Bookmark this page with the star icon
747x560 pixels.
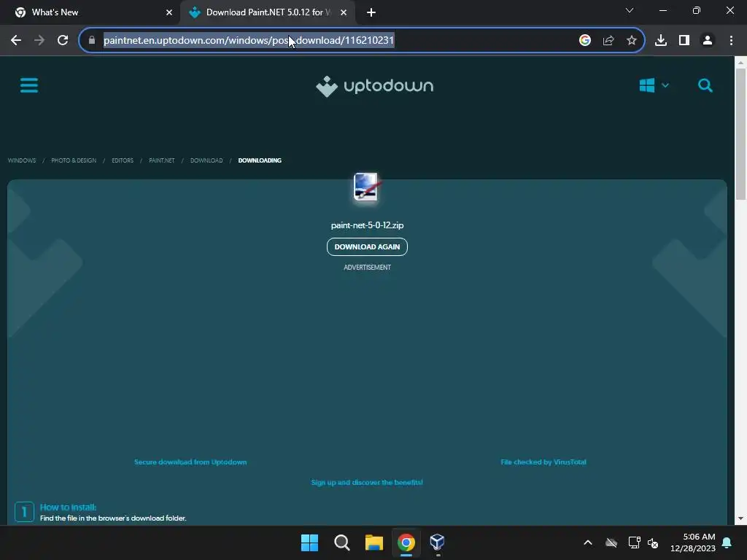tap(631, 41)
